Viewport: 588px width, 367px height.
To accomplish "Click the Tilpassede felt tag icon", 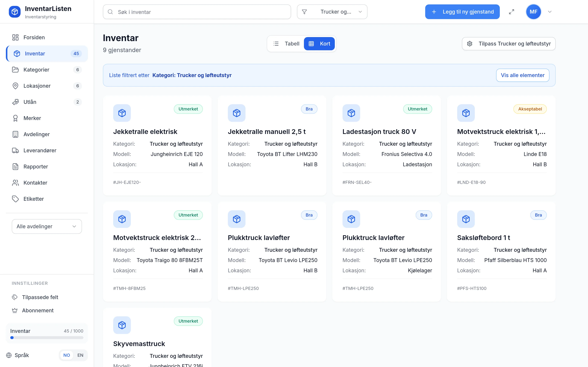I will point(15,297).
